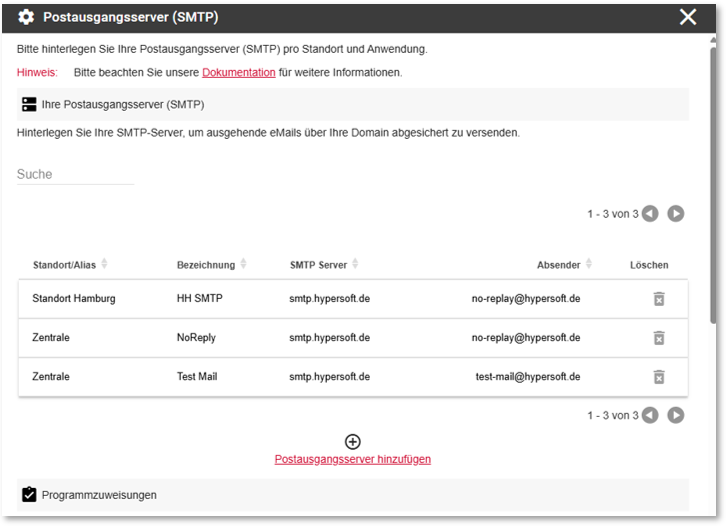
Task: Close the Postausgangsserver dialog
Action: point(688,17)
